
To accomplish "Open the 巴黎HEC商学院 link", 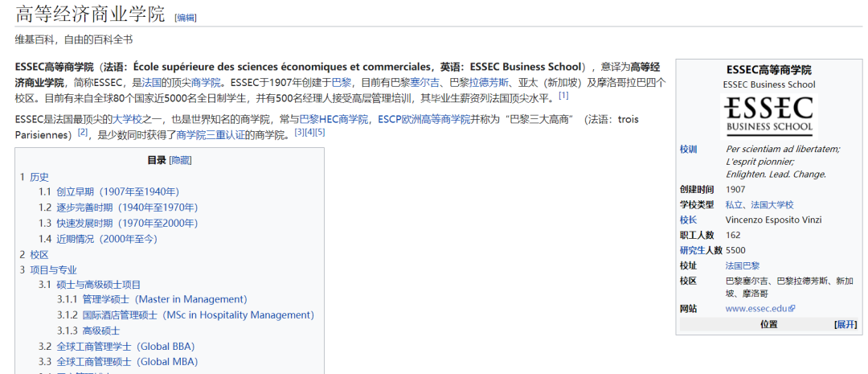I will 334,119.
